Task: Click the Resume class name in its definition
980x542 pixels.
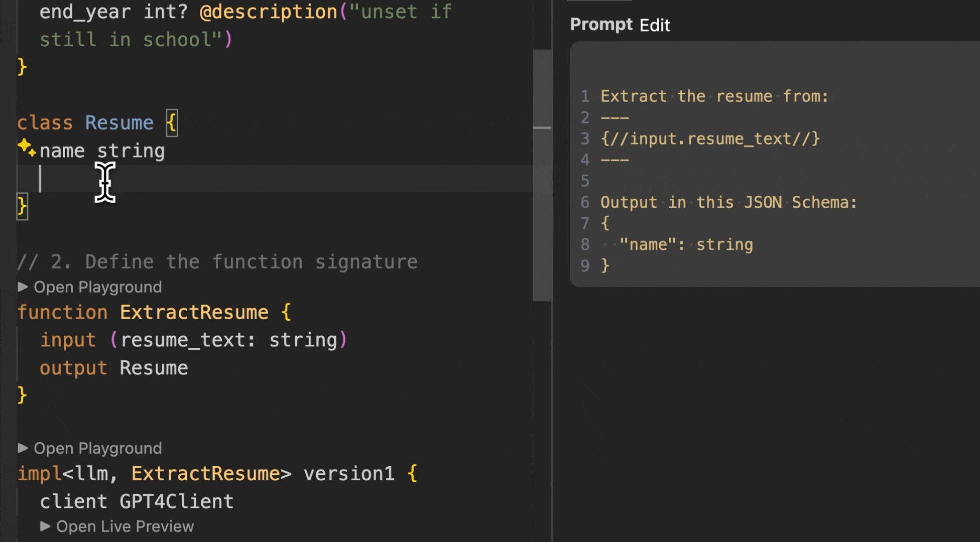Action: (119, 122)
